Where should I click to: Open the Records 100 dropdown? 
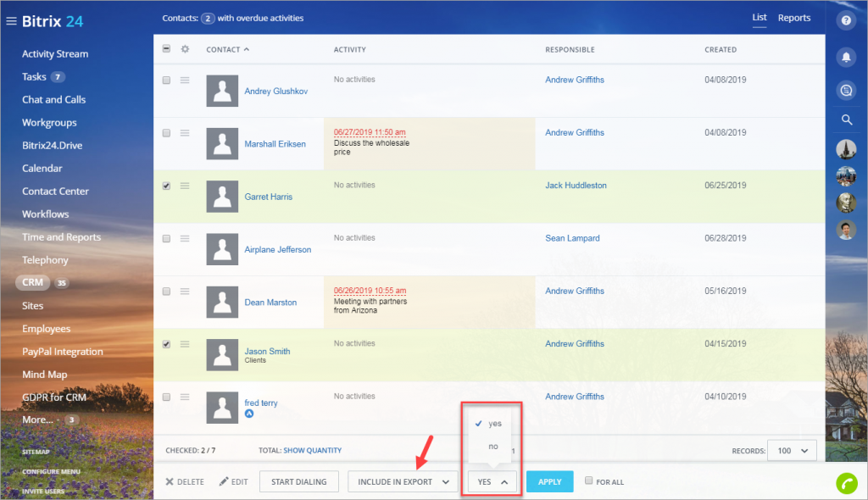(793, 451)
